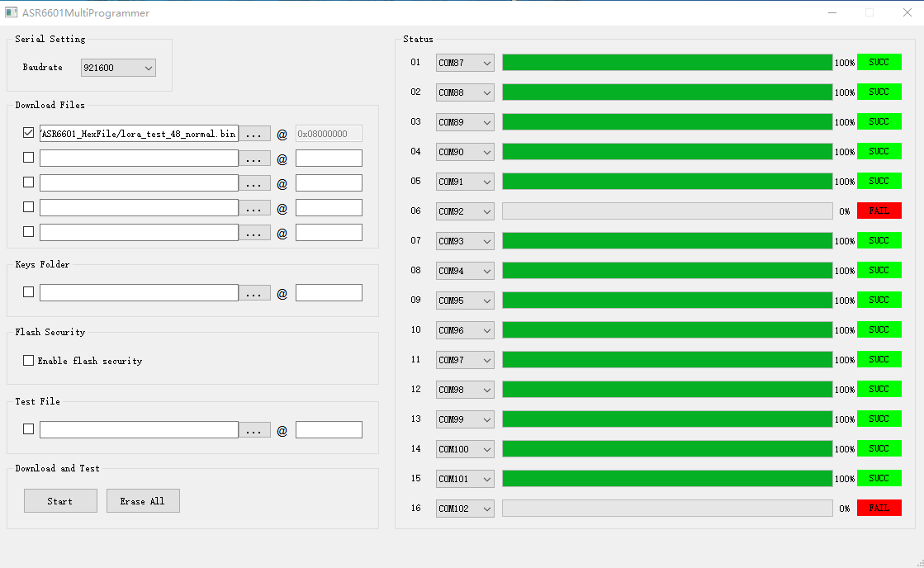Click the ASR6601MultiProgrammer title bar app icon

click(11, 12)
